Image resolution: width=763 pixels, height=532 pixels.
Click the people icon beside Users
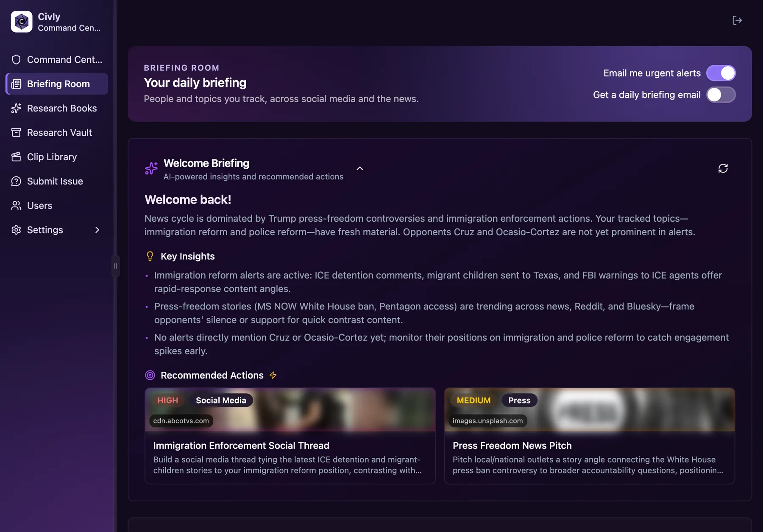(x=16, y=206)
